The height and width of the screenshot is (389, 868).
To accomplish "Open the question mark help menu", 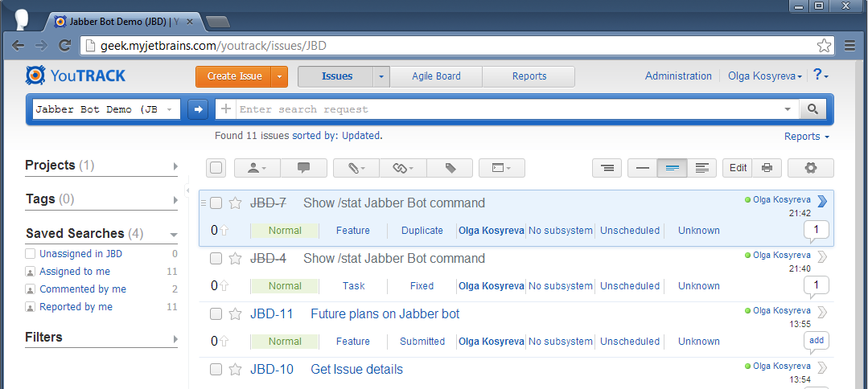I will point(821,76).
